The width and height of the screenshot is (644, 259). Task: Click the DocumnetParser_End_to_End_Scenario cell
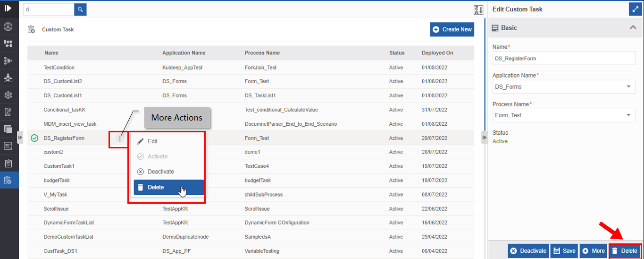(291, 124)
